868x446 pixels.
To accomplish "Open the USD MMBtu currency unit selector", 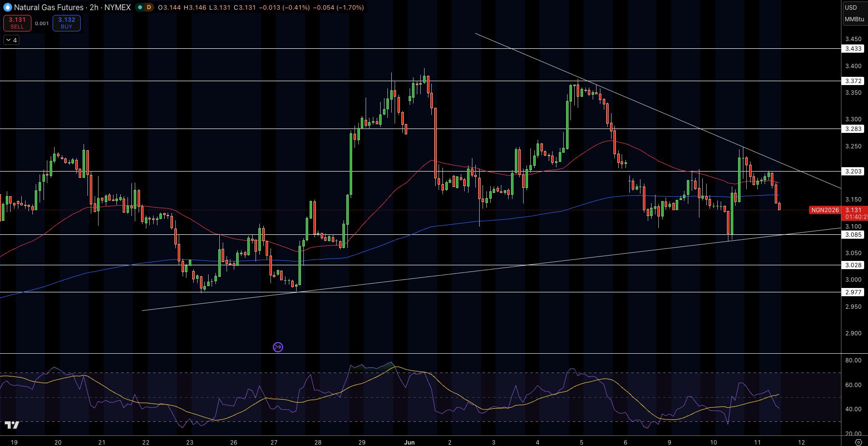I will [854, 13].
